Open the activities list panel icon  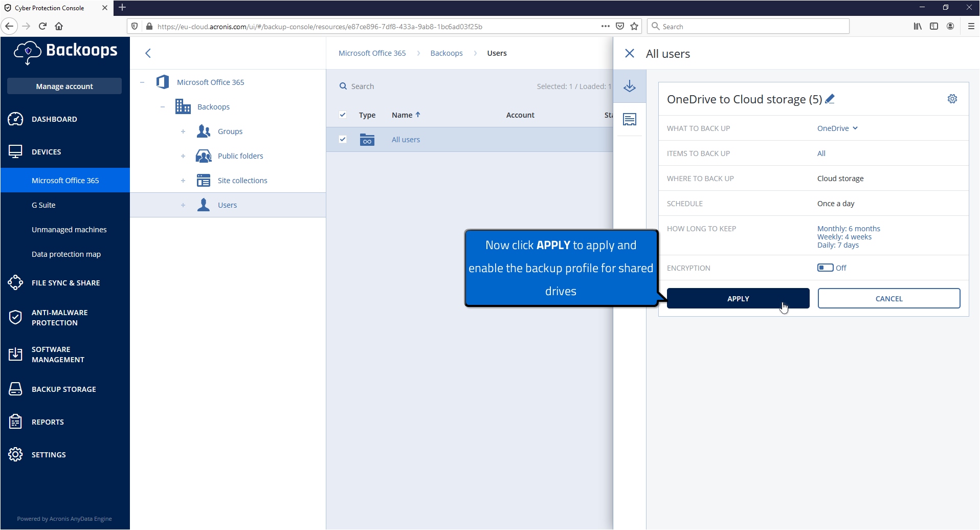630,120
